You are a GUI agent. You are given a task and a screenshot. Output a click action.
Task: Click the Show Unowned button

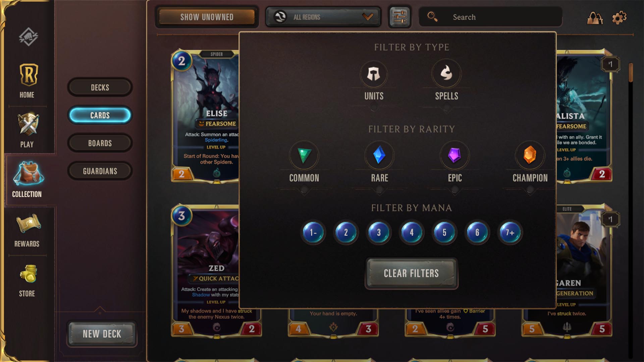coord(207,17)
